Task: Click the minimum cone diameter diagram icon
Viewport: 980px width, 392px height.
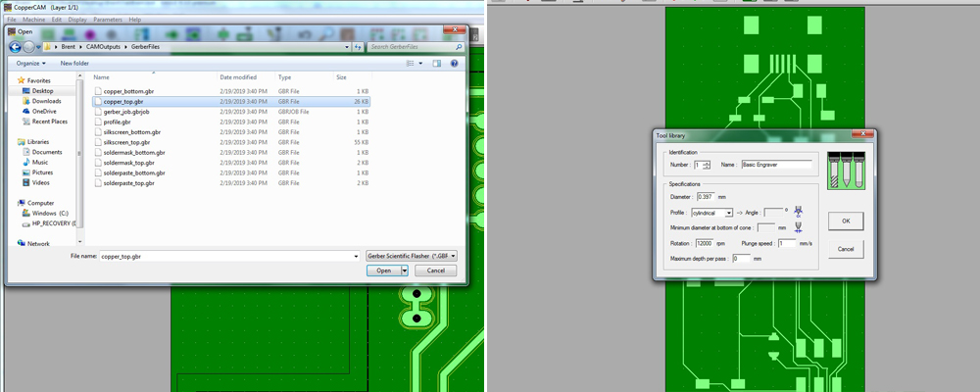Action: point(798,227)
